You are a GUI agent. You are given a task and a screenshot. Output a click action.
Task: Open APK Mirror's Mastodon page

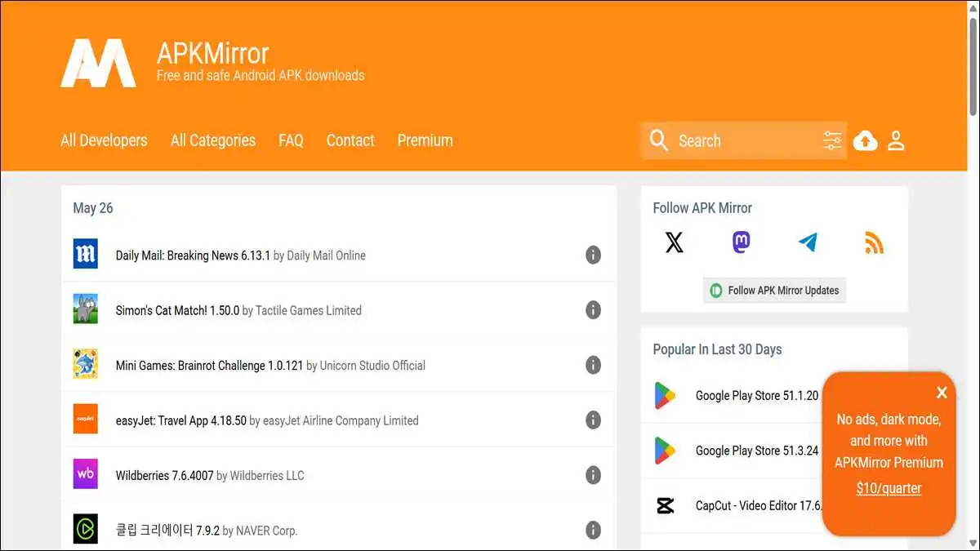[x=741, y=242]
